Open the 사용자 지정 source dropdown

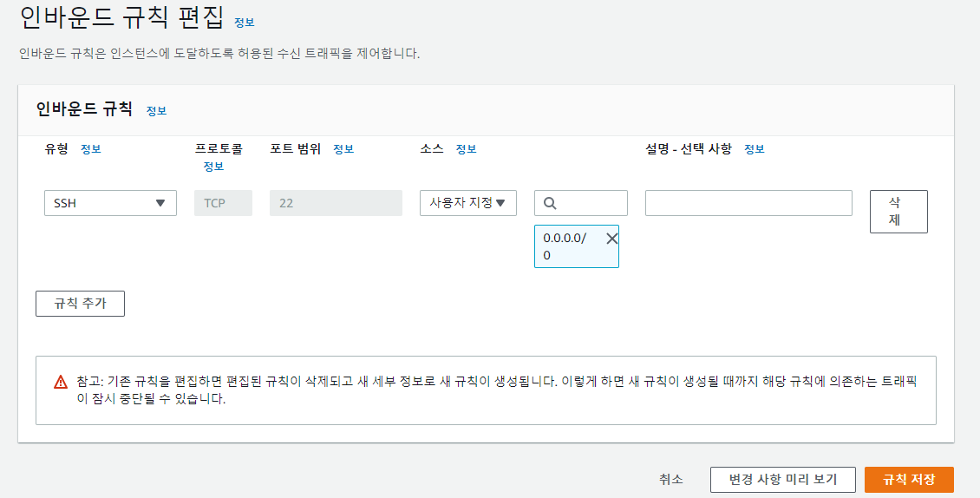tap(468, 203)
